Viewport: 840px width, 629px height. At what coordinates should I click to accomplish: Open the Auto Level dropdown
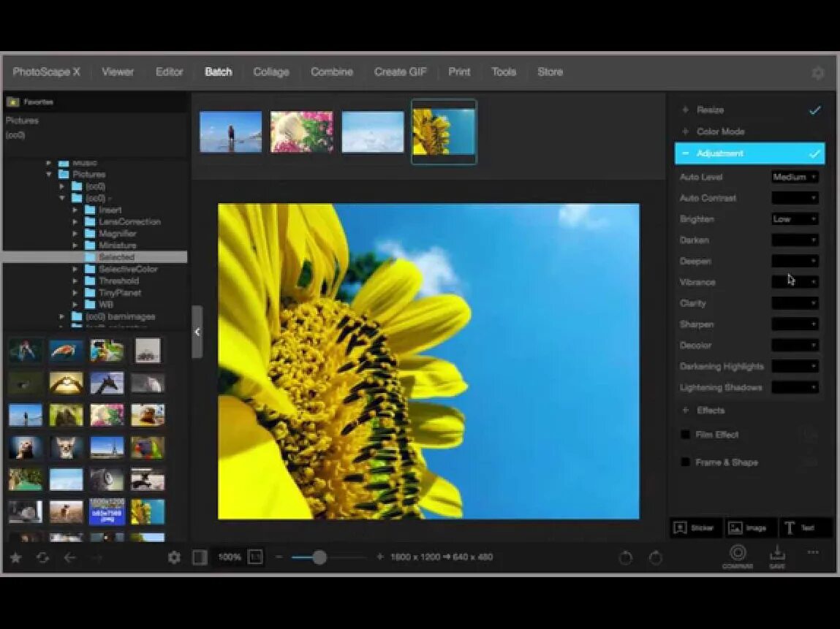tap(795, 177)
